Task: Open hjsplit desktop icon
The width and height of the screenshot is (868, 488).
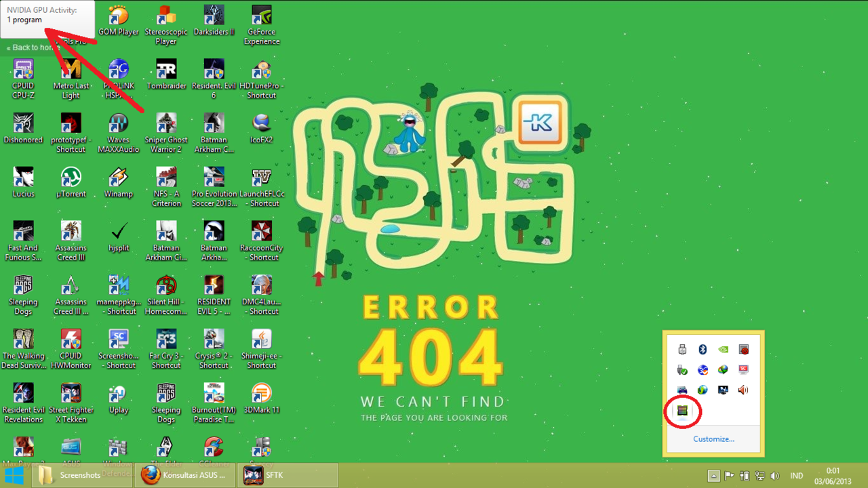Action: click(x=119, y=237)
